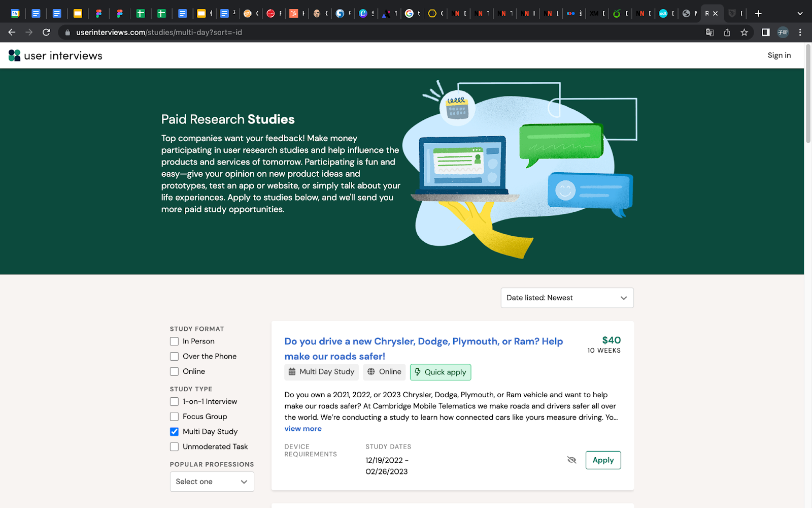Image resolution: width=812 pixels, height=508 pixels.
Task: Enable the In Person study format checkbox
Action: coord(174,341)
